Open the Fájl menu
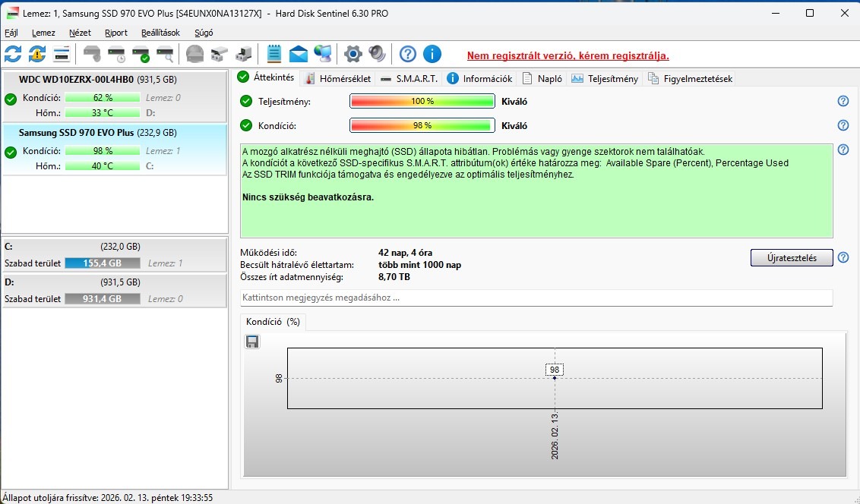Viewport: 860px width, 504px height. 11,33
